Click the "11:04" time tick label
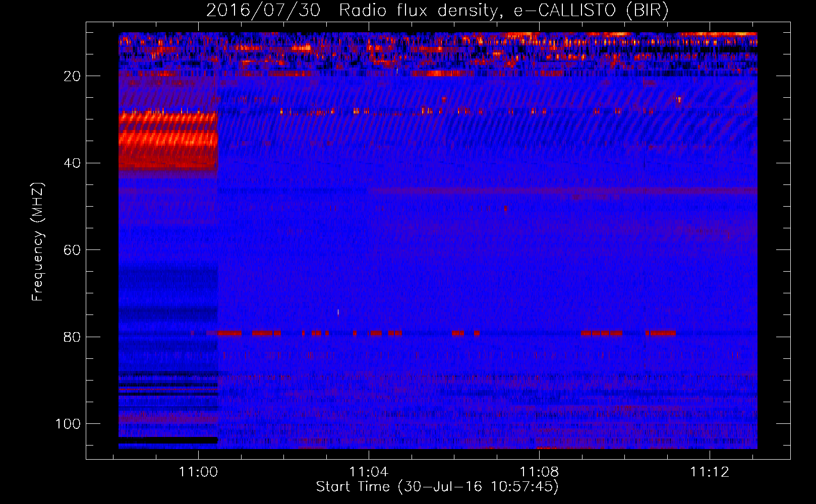Image resolution: width=816 pixels, height=504 pixels. coord(369,472)
